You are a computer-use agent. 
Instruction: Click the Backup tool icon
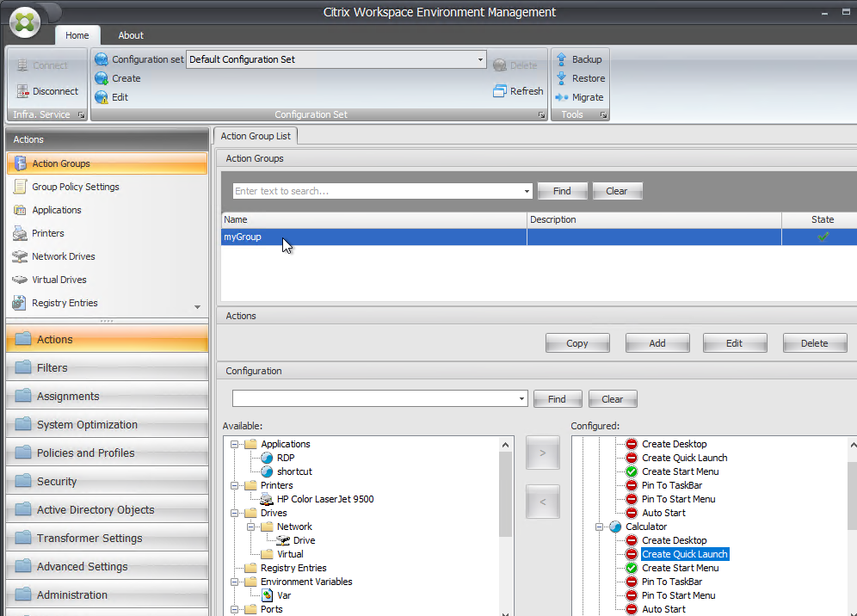[x=561, y=59]
